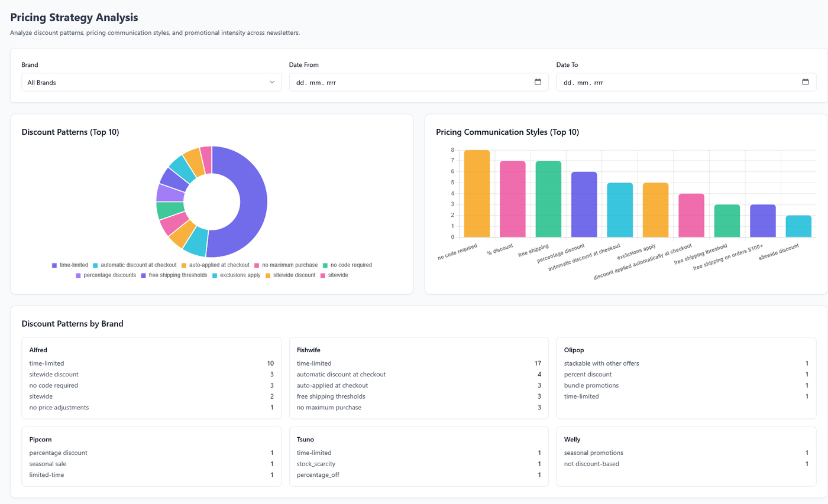
Task: Select the Fishwife brand card title
Action: pos(309,350)
